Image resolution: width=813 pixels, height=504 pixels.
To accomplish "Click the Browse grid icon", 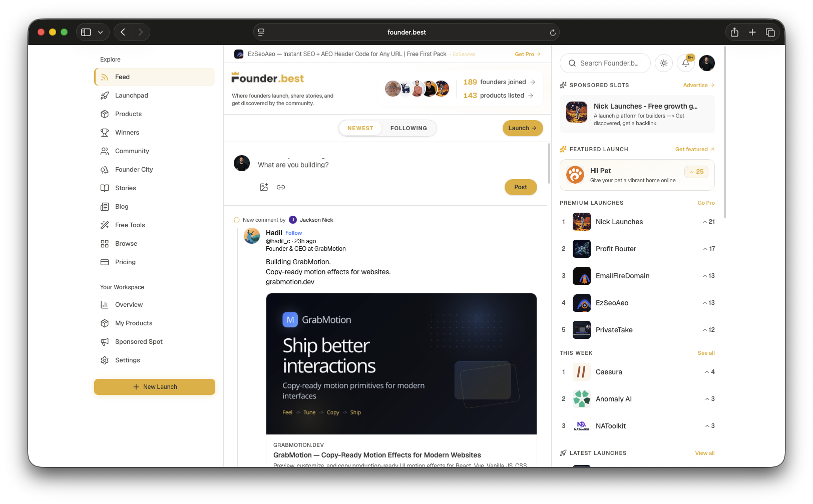I will [105, 244].
